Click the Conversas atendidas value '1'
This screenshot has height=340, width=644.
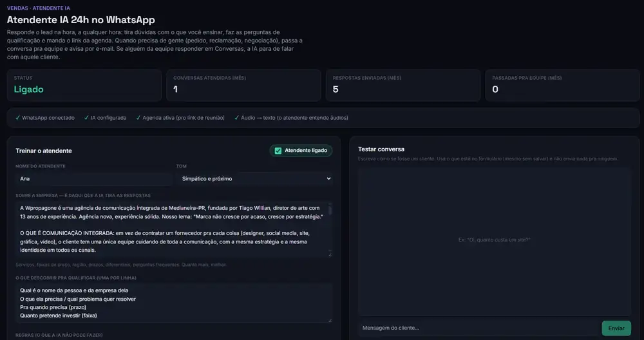click(175, 90)
